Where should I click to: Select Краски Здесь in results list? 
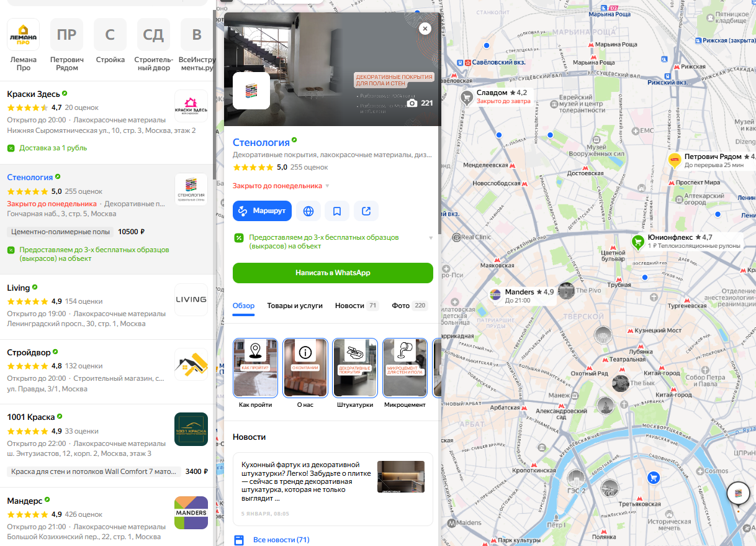click(33, 94)
